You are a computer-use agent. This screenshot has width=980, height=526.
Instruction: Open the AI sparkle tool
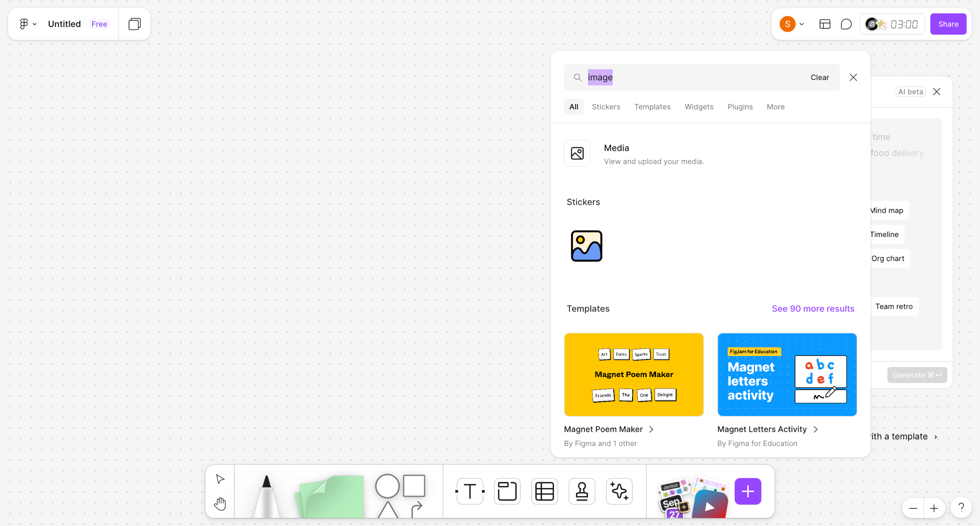click(619, 491)
